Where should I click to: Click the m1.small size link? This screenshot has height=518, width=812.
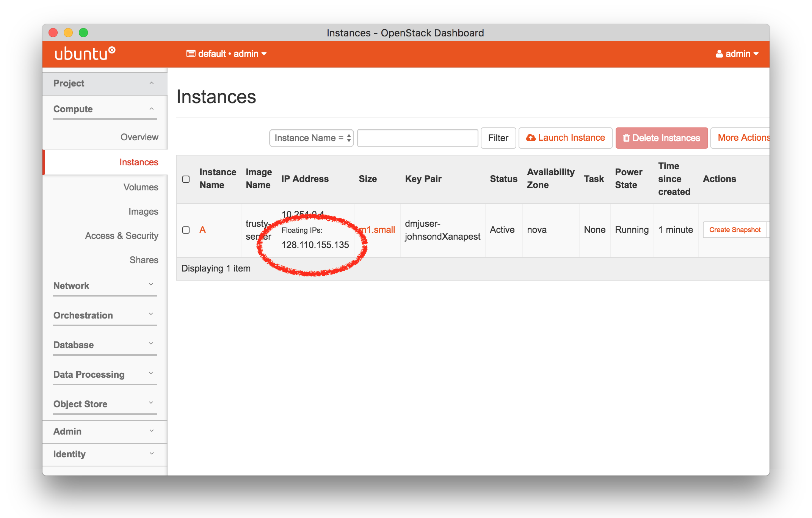(377, 230)
